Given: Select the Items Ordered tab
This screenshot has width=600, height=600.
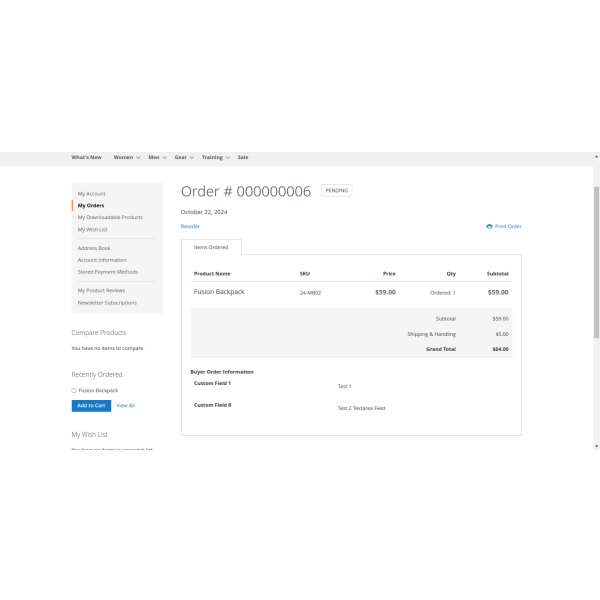Looking at the screenshot, I should pyautogui.click(x=211, y=247).
